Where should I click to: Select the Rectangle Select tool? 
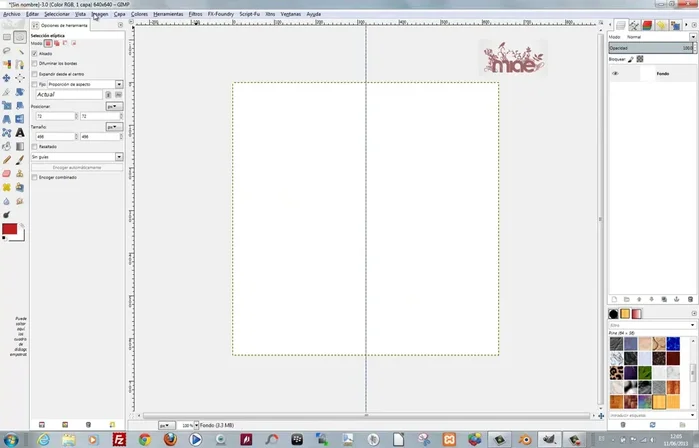tap(6, 37)
